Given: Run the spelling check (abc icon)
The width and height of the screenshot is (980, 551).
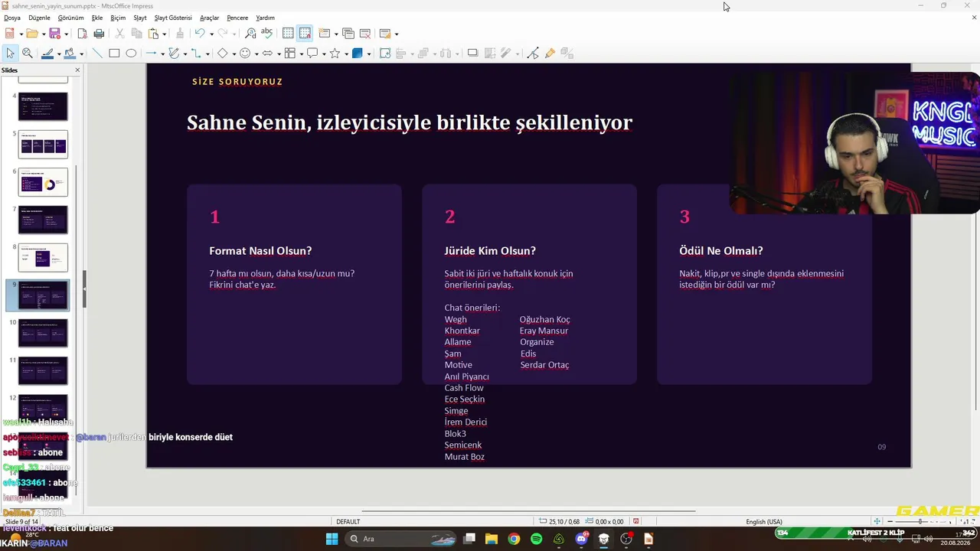Looking at the screenshot, I should point(266,34).
